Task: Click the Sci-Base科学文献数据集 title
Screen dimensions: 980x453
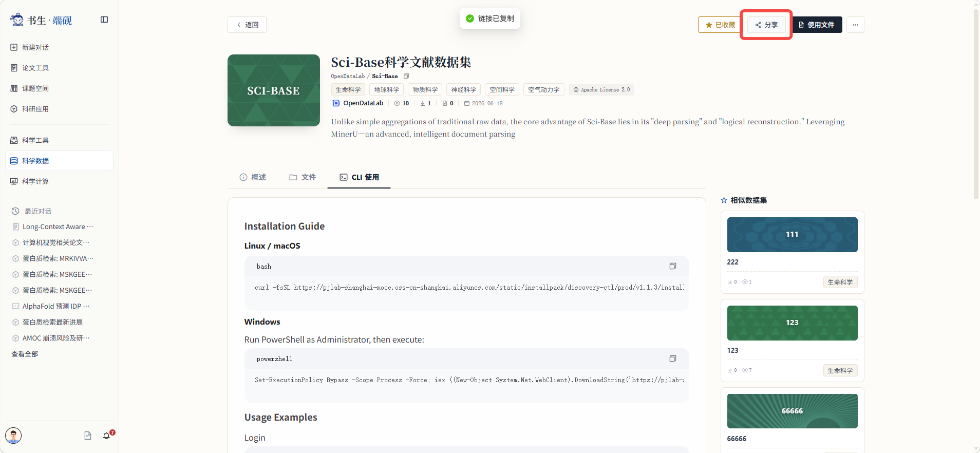Action: [401, 62]
